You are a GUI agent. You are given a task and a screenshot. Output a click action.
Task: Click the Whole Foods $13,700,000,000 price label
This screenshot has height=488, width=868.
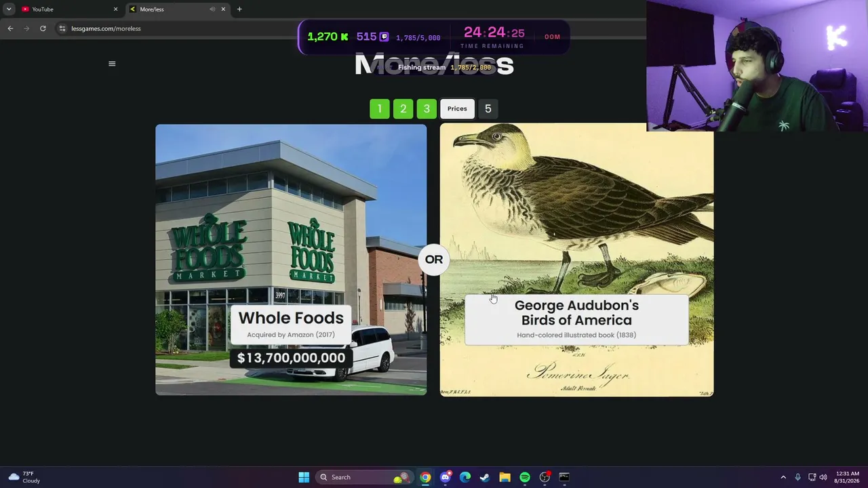291,358
